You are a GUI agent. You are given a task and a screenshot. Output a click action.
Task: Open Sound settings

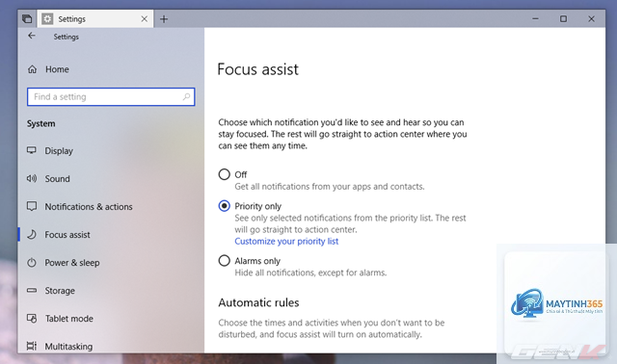pos(58,179)
